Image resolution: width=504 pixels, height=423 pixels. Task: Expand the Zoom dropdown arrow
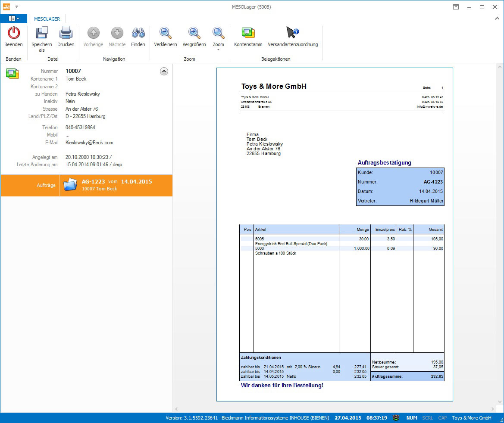[x=218, y=50]
